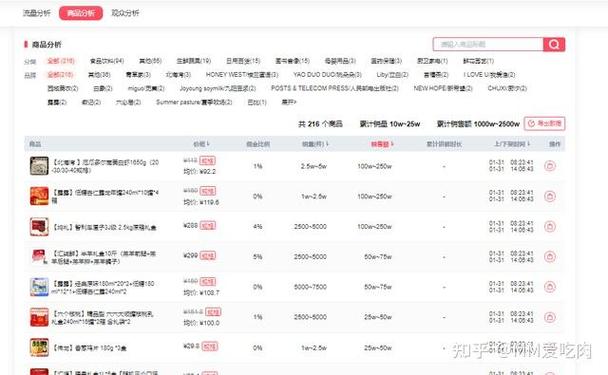Click the red tag badge beside ¥299 price
Image resolution: width=608 pixels, height=375 pixels.
click(208, 256)
